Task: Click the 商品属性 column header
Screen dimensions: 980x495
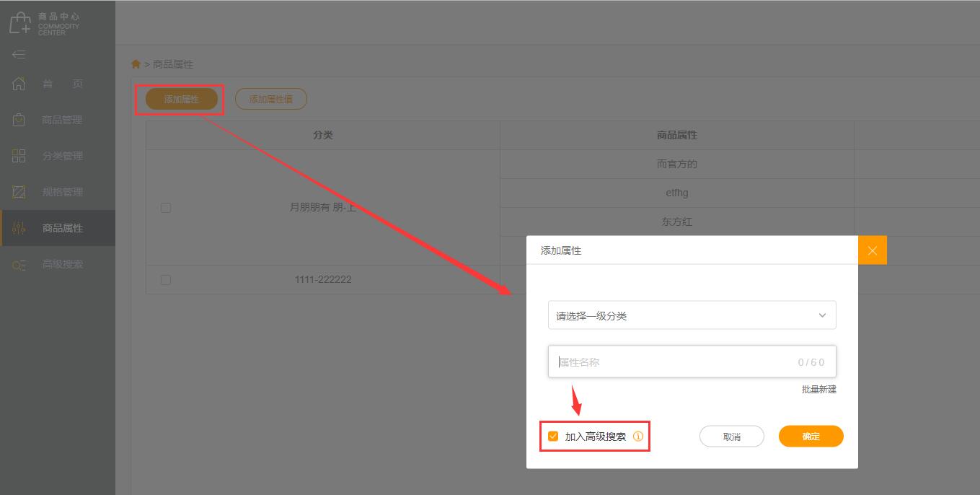Action: (x=677, y=136)
